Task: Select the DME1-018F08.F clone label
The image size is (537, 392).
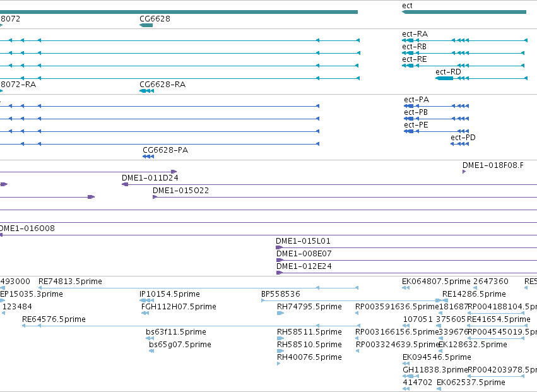Action: coord(493,165)
